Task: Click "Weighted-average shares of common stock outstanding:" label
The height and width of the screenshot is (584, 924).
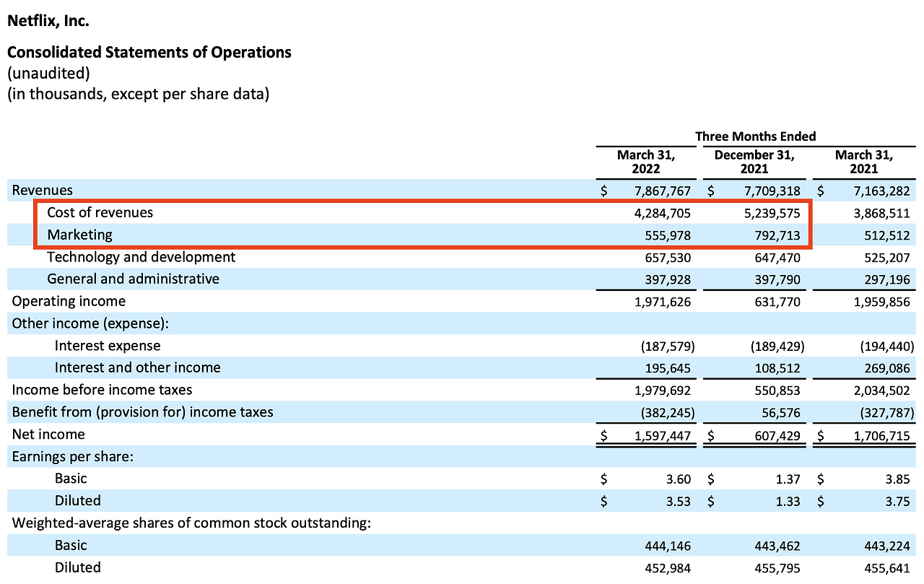Action: 191,523
